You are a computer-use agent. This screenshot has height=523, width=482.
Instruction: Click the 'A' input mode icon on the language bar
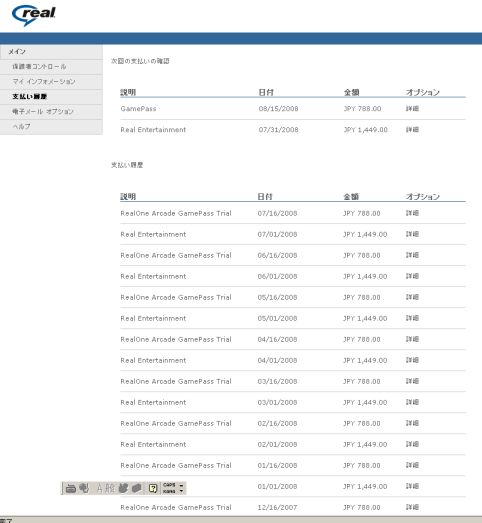point(99,489)
